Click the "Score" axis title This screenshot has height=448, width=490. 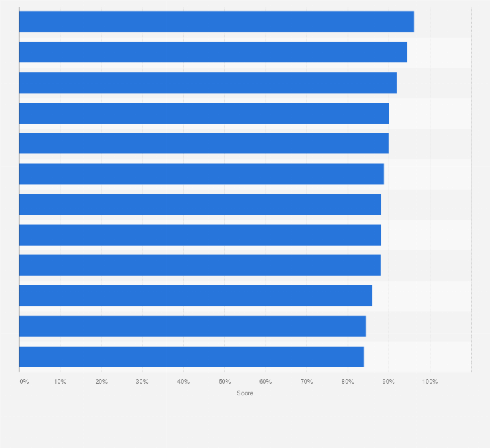click(245, 393)
